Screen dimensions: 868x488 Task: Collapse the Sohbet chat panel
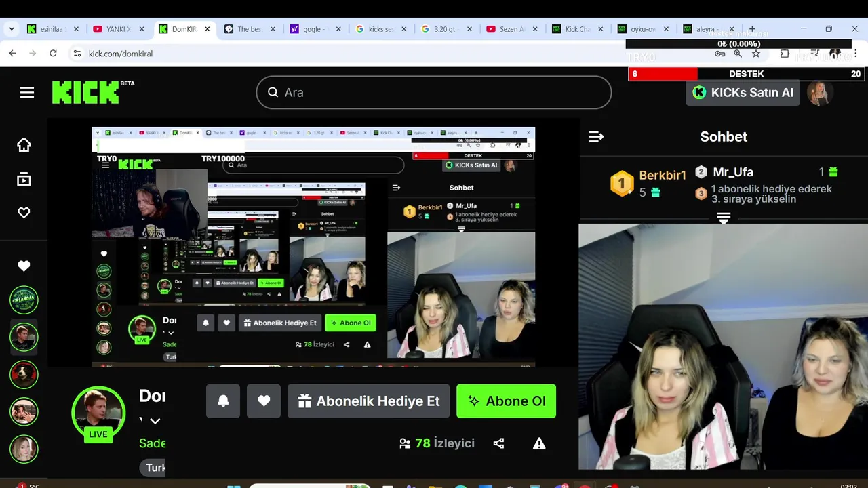[x=596, y=137]
